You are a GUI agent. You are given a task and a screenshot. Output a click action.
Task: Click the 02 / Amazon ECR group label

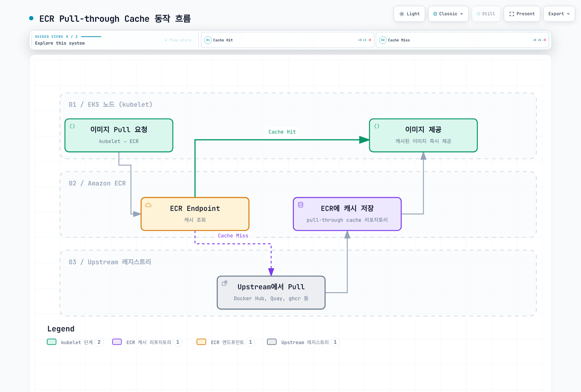(97, 183)
